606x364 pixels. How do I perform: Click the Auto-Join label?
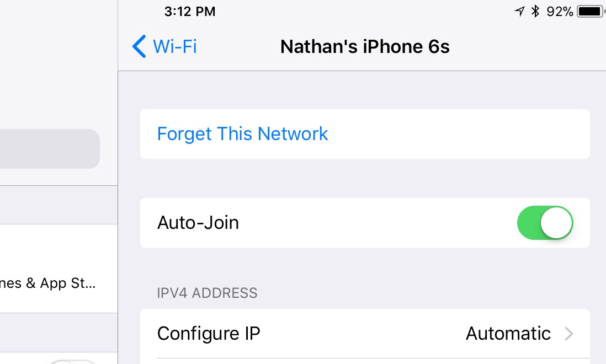pos(198,223)
